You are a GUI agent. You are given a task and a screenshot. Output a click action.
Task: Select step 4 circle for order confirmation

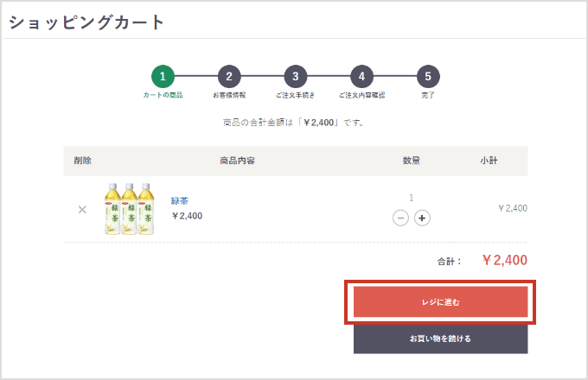pos(361,76)
